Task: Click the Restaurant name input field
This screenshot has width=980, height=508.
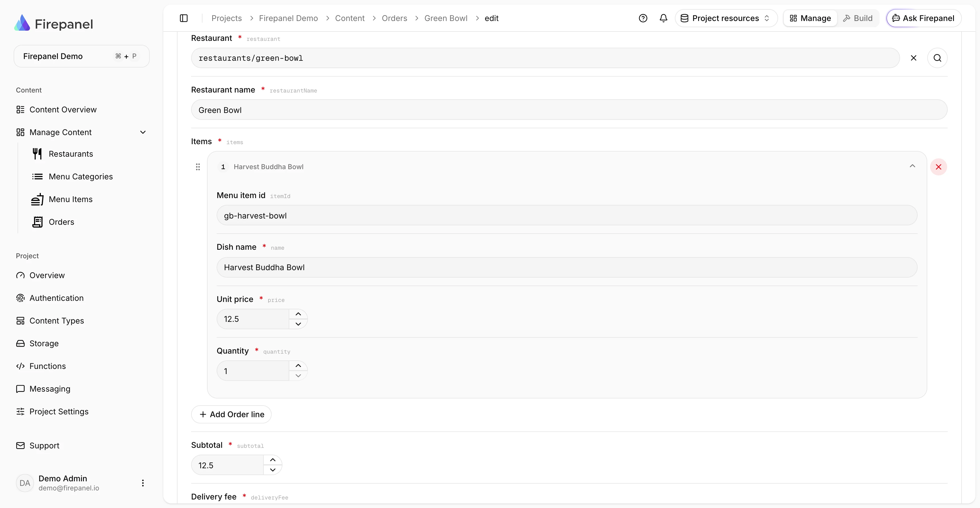Action: click(569, 110)
